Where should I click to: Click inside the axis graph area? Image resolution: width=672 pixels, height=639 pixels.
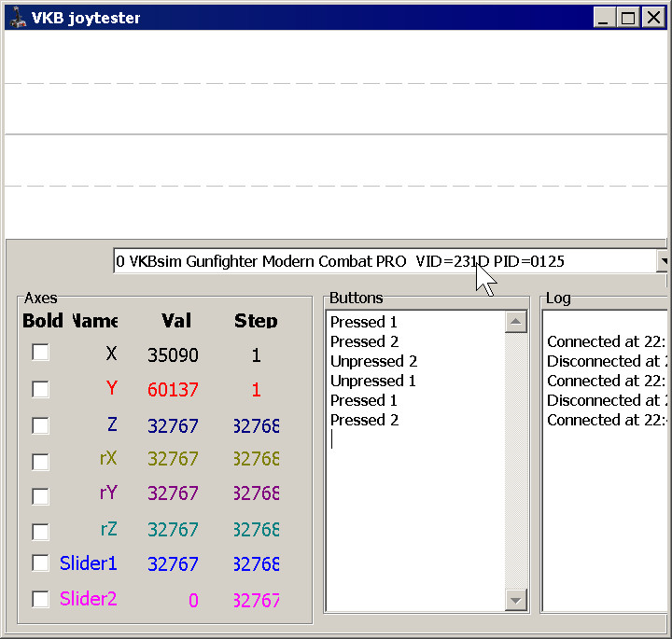(x=336, y=134)
